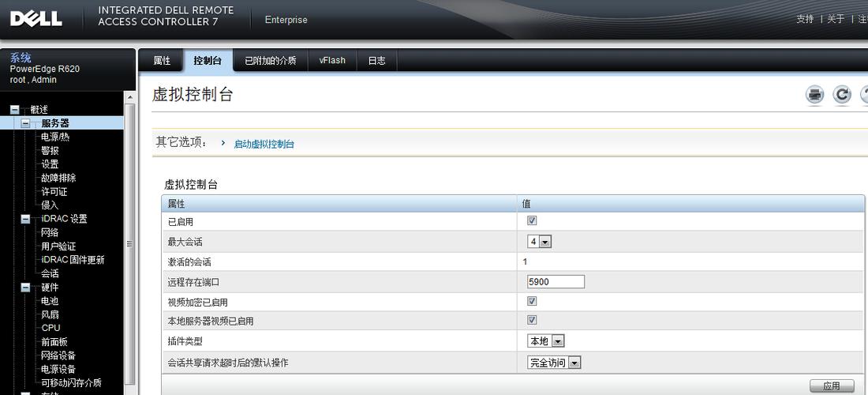Collapse the 服务器 tree node

(x=25, y=123)
